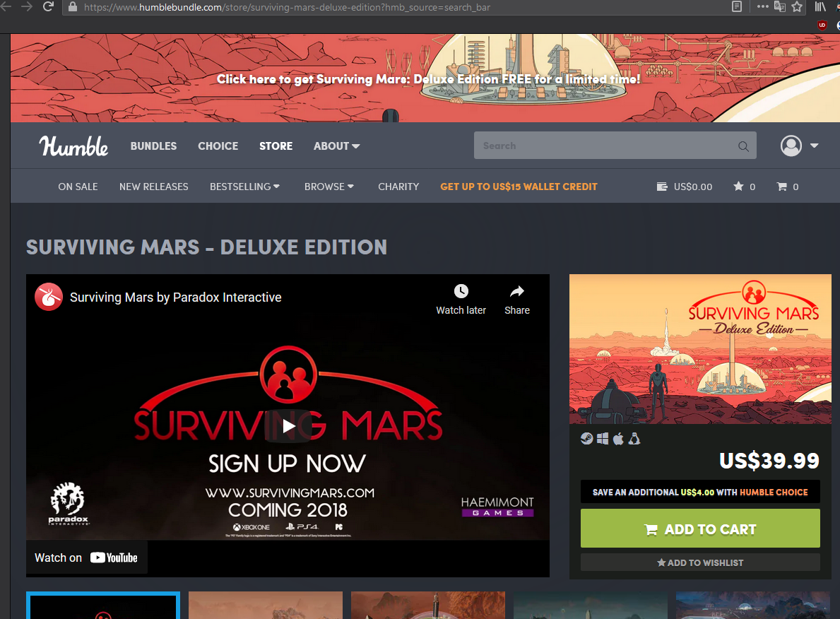Screen dimensions: 840x619
Task: Go to NEW RELEASES page
Action: point(154,187)
